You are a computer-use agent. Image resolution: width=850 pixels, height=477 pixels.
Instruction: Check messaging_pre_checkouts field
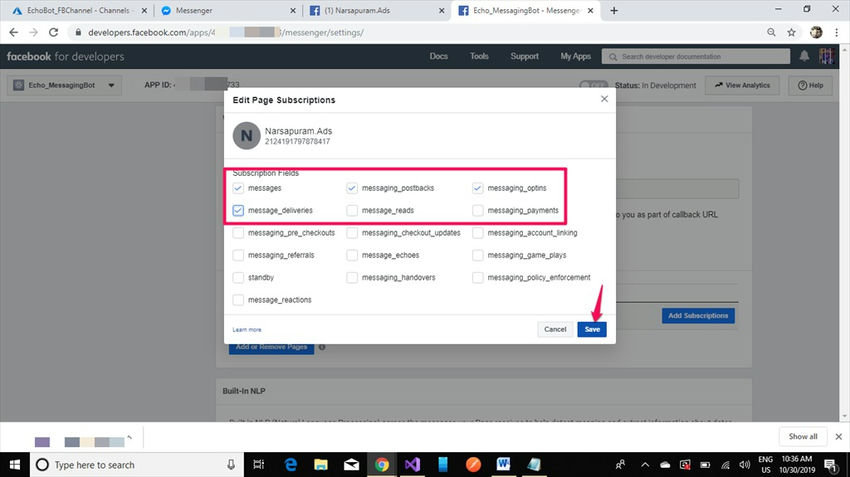238,233
